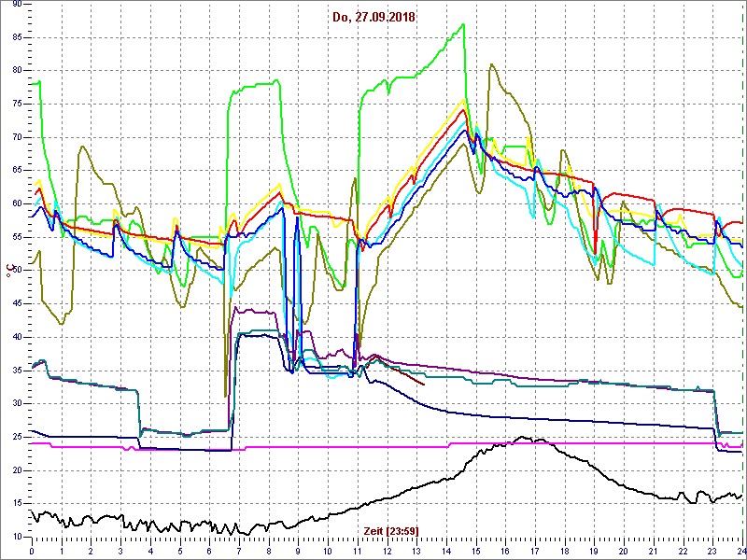Screen dimensions: 747x560
Task: Click the date title Do, 27.09.2018
Action: click(x=375, y=18)
